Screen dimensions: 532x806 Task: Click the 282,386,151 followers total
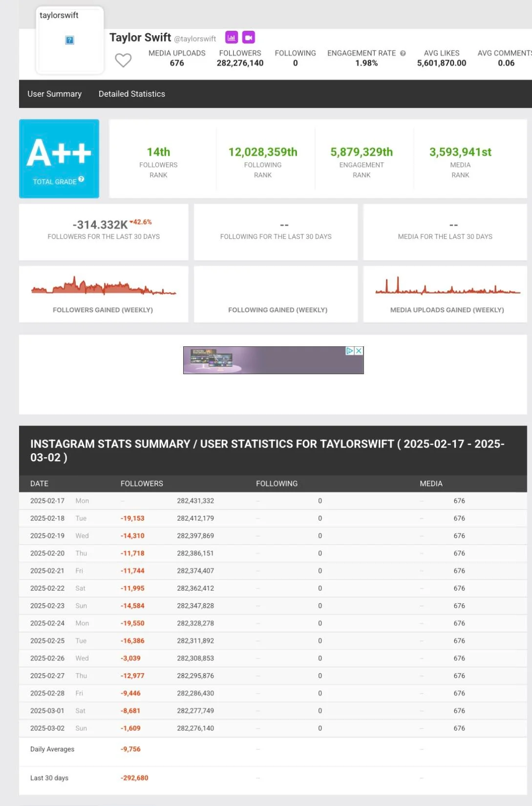195,553
